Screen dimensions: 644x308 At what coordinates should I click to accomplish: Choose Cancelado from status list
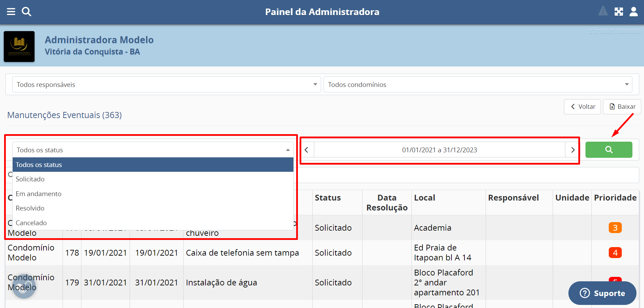pos(31,223)
